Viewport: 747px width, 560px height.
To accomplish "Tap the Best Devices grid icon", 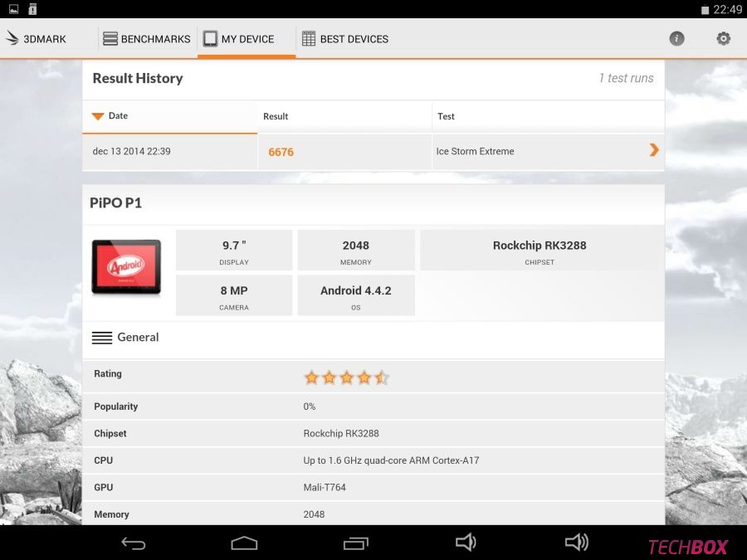I will (x=309, y=39).
